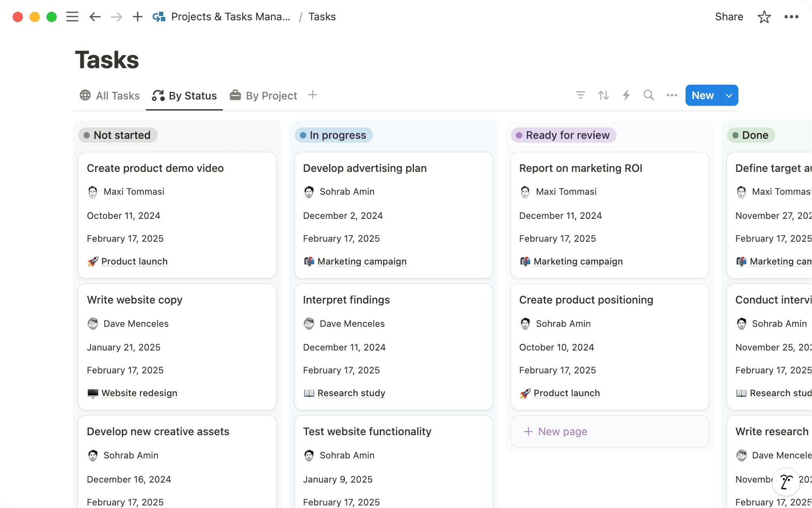Open the Projects & Tasks Management breadcrumb
This screenshot has height=508, width=812.
click(x=231, y=17)
